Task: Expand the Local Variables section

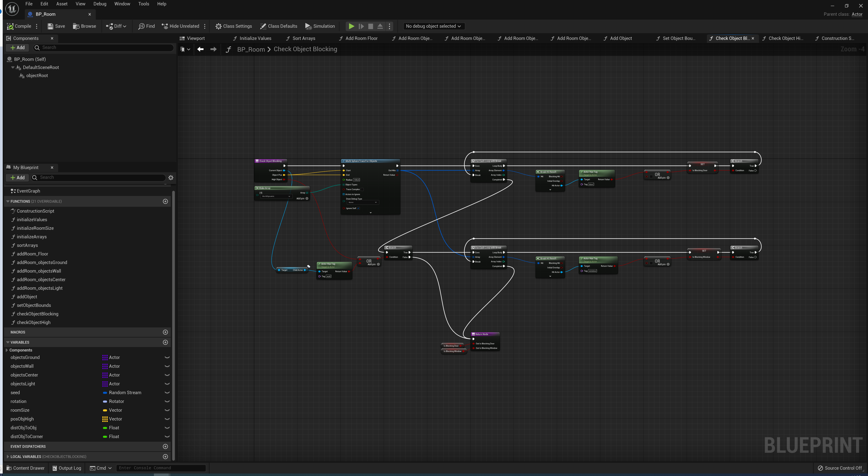Action: coord(8,457)
